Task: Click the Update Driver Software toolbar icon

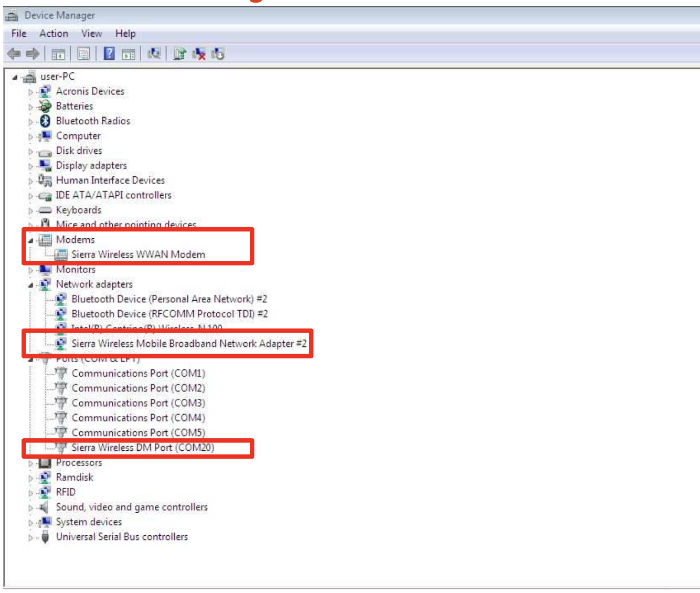Action: pos(180,54)
